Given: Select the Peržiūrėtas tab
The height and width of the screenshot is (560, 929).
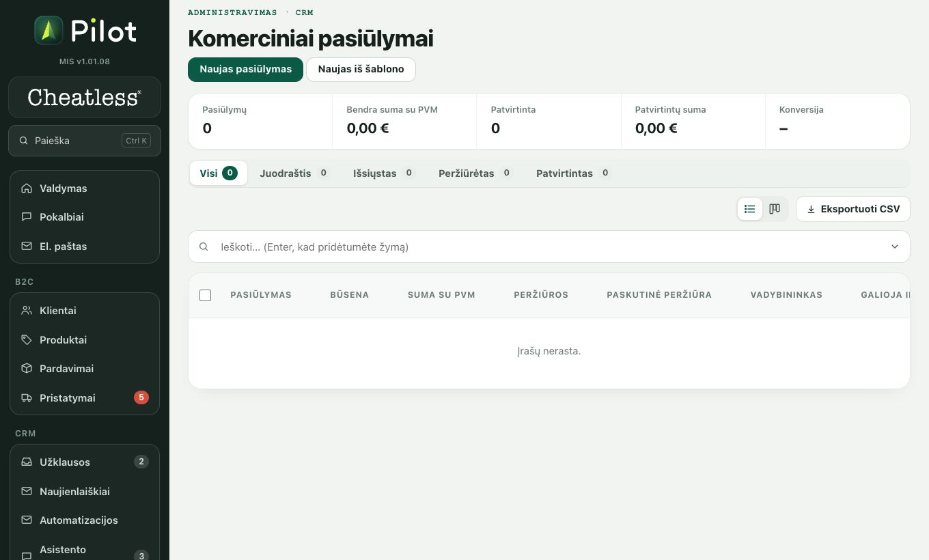Looking at the screenshot, I should [475, 173].
